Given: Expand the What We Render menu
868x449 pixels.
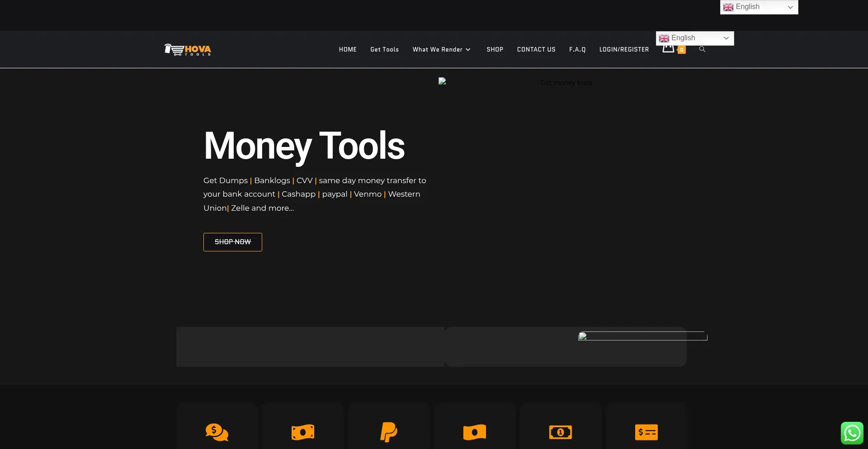Looking at the screenshot, I should click(441, 50).
